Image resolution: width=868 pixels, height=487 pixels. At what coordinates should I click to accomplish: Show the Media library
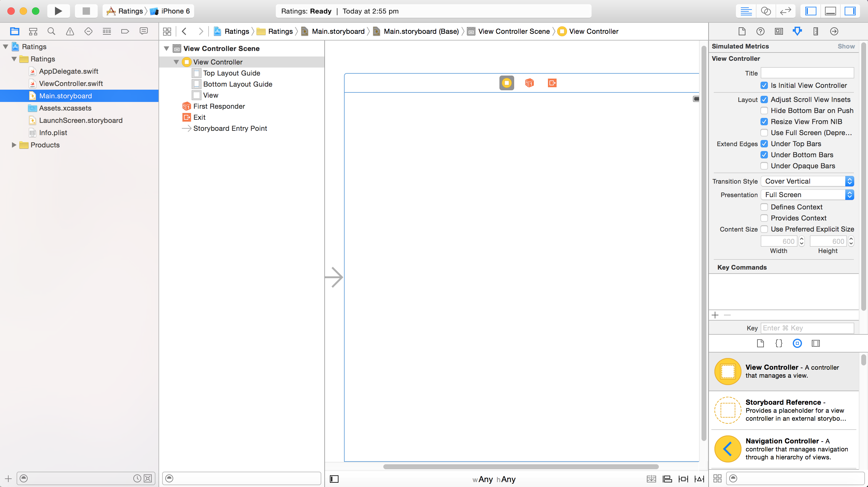coord(816,344)
